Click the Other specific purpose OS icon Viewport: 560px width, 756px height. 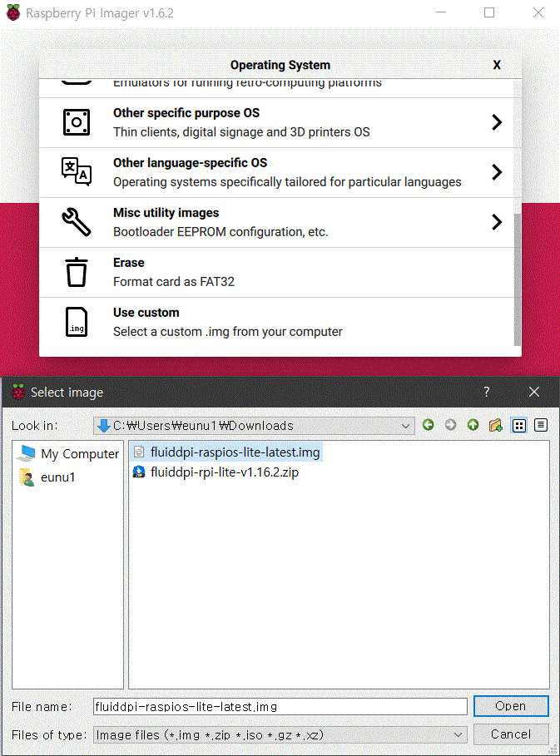pos(77,122)
